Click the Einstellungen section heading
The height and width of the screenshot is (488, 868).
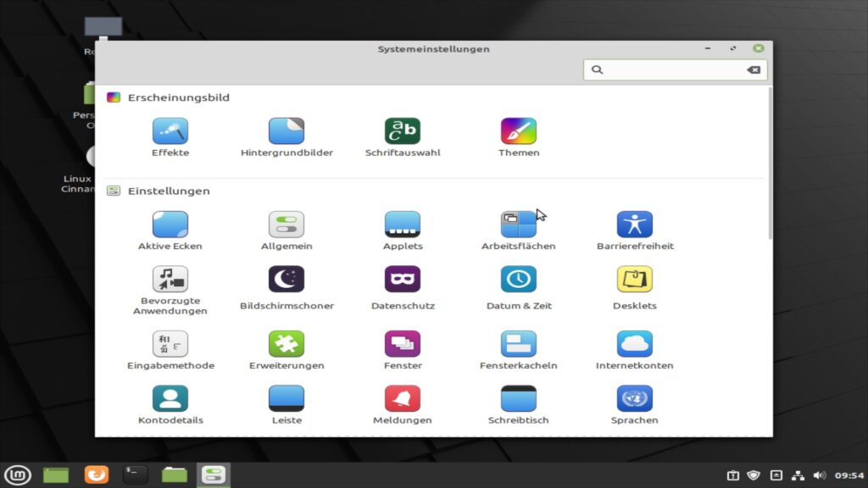coord(169,191)
